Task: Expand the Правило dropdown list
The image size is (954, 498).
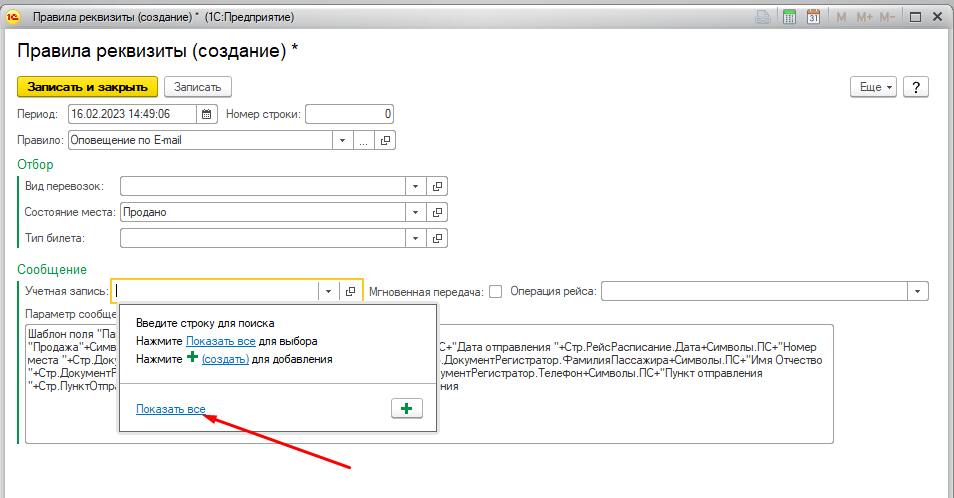Action: click(343, 141)
